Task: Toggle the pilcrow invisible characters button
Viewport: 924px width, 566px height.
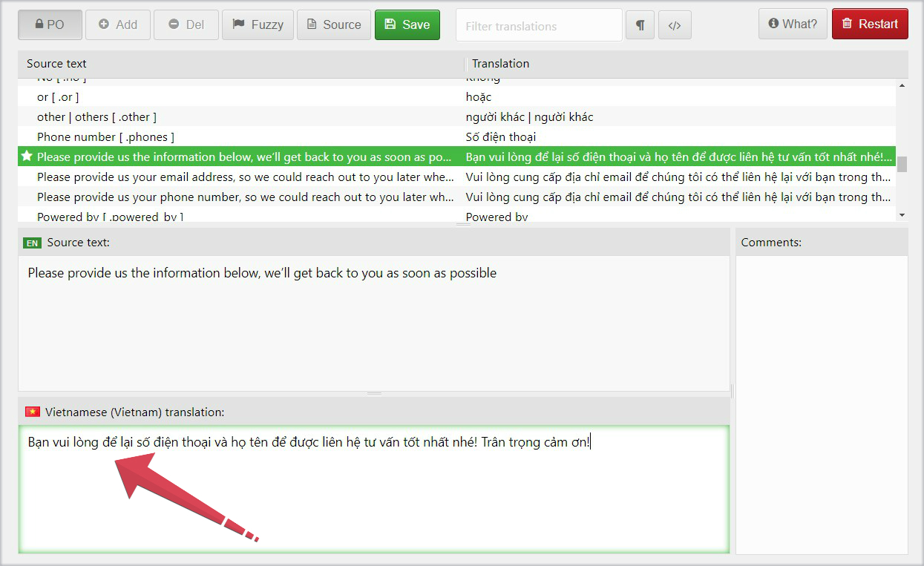Action: (x=640, y=25)
